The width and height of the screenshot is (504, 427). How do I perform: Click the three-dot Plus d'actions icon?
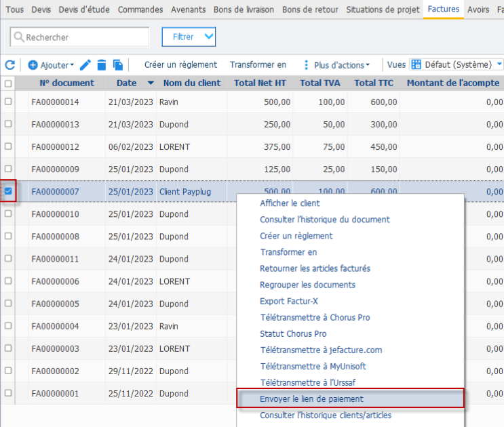coord(306,65)
